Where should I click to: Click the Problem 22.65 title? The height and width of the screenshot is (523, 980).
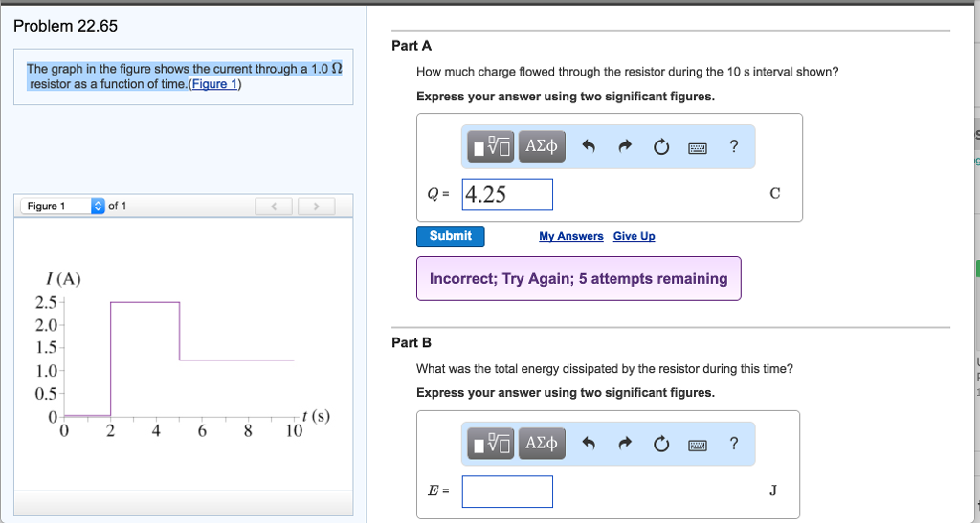66,26
